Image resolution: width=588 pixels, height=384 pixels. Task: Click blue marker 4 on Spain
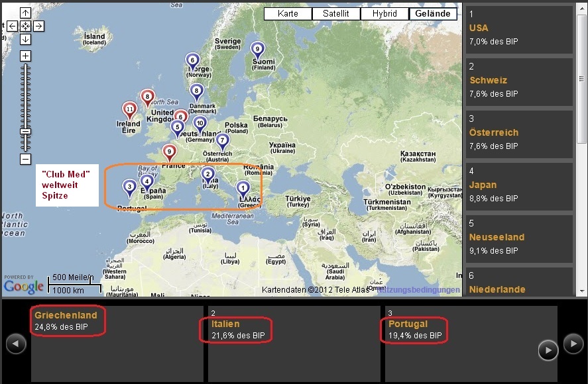point(147,182)
